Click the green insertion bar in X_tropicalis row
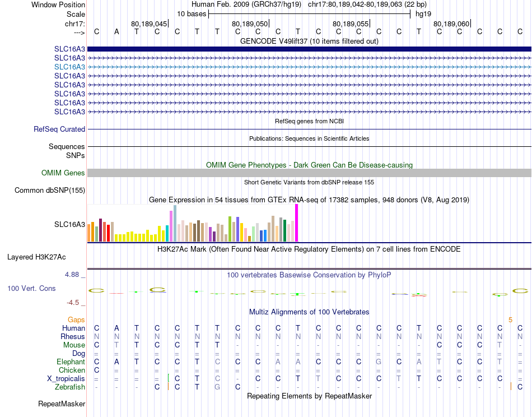 169,378
